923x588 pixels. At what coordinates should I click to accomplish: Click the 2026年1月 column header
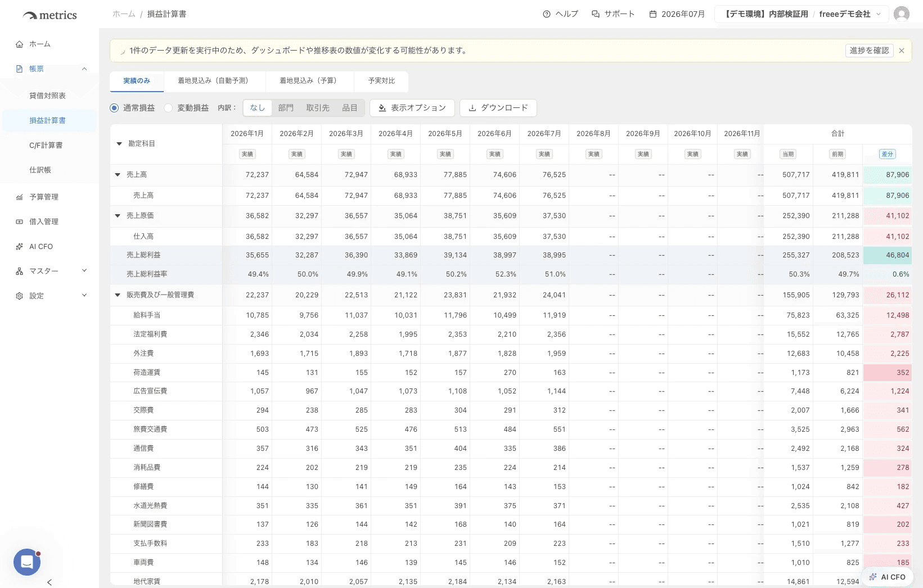coord(247,134)
